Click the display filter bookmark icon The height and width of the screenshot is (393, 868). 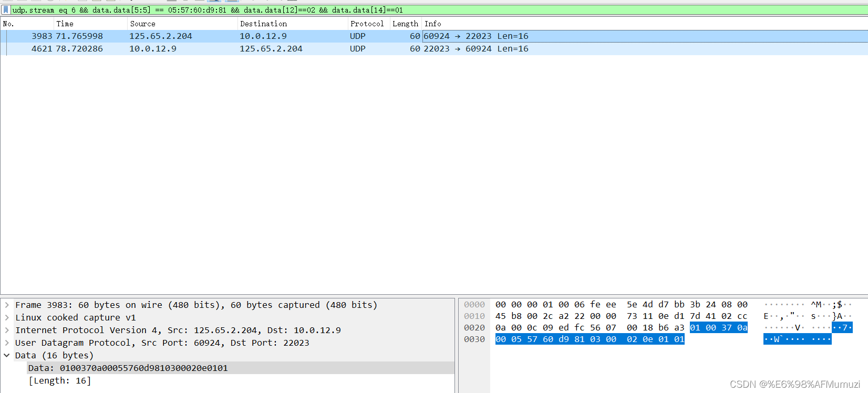(x=6, y=10)
